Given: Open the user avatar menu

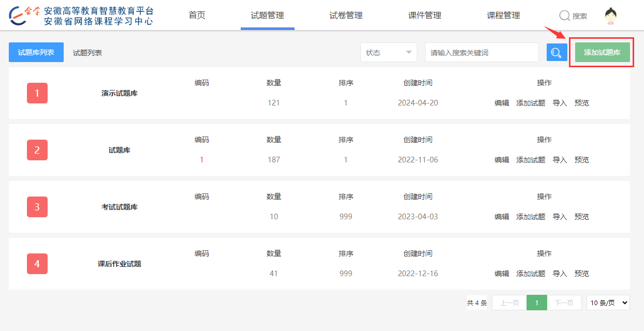Looking at the screenshot, I should point(611,16).
